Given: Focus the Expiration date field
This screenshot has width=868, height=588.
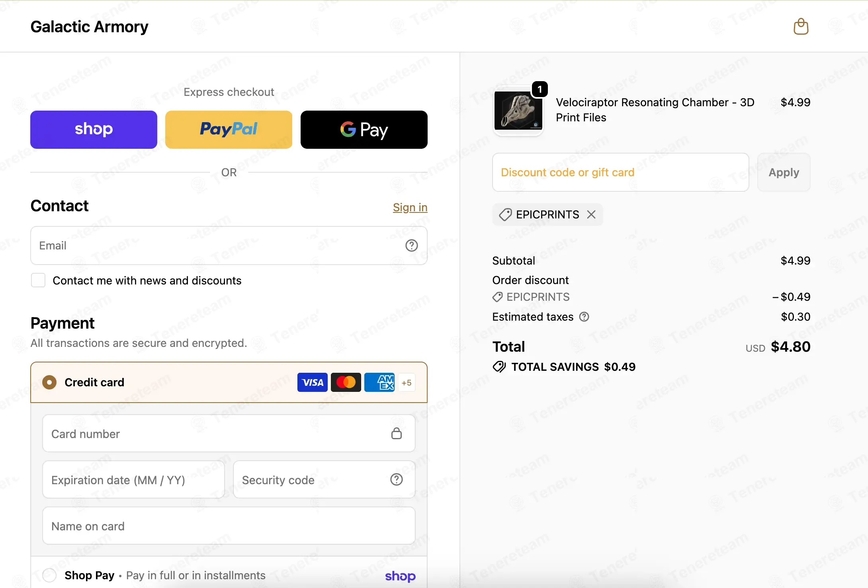Looking at the screenshot, I should [x=133, y=480].
